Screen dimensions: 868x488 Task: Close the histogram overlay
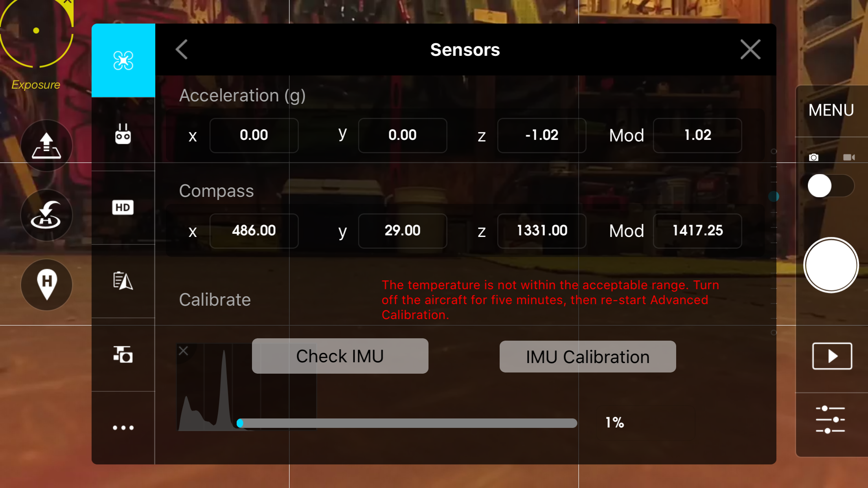pyautogui.click(x=183, y=350)
